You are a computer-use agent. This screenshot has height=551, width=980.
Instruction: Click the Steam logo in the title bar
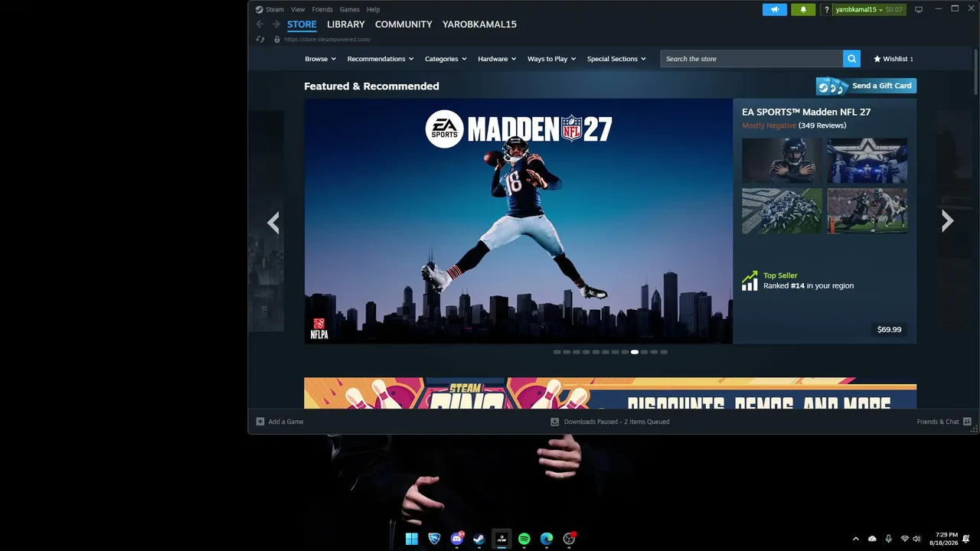click(259, 9)
